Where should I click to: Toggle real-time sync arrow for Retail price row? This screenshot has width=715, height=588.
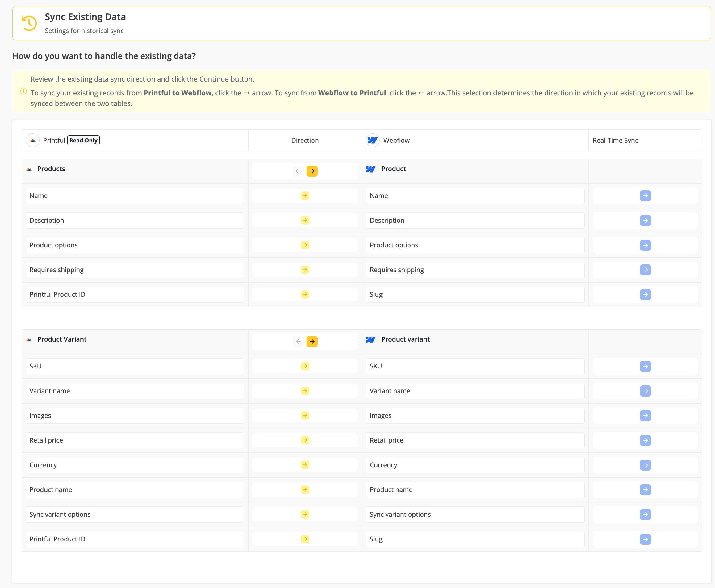(645, 440)
